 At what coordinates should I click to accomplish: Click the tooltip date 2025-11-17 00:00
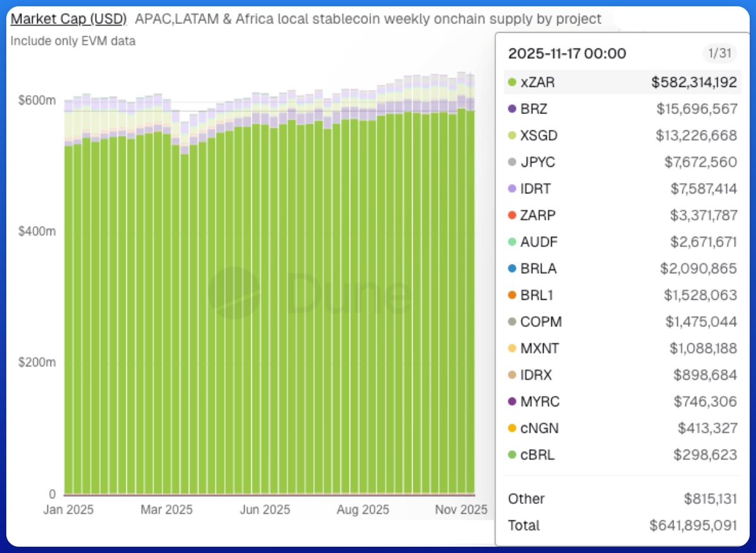(x=567, y=54)
